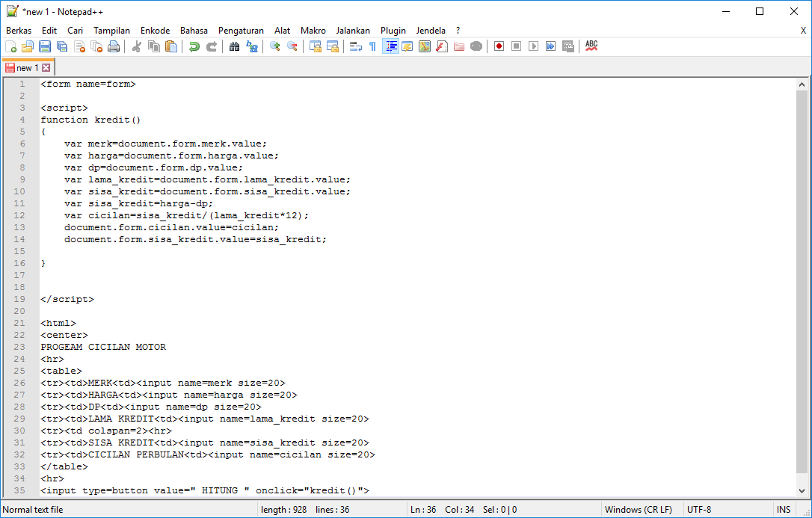The height and width of the screenshot is (518, 812).
Task: Zoom in with magnifier plus icon
Action: click(275, 46)
